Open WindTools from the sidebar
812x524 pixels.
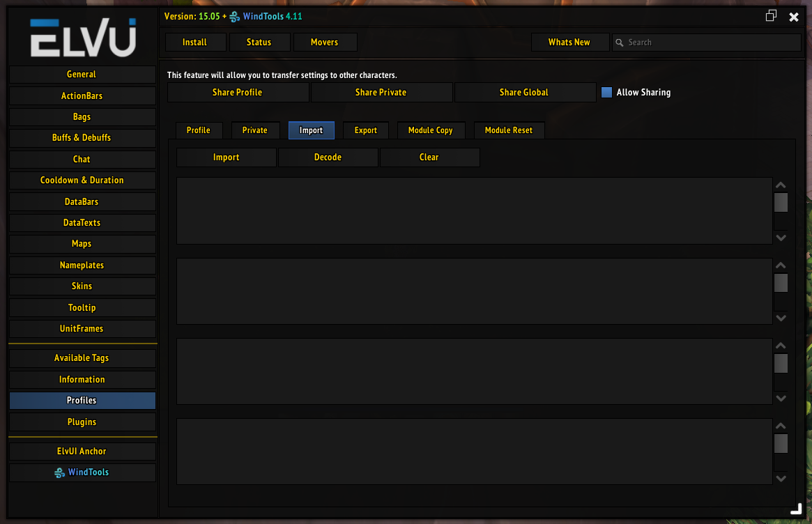82,472
